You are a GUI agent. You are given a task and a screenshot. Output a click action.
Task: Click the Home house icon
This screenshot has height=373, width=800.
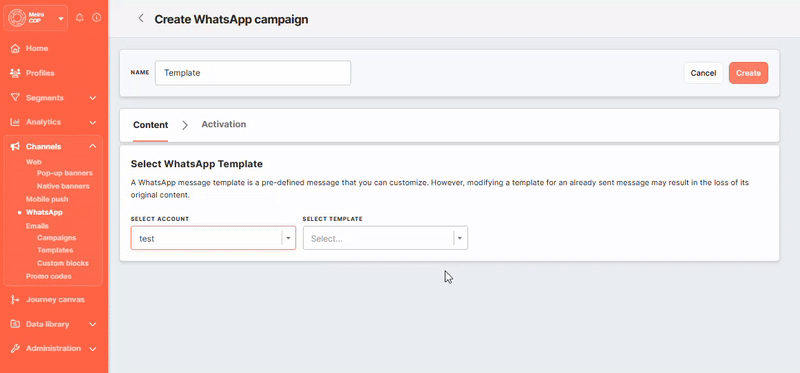15,48
